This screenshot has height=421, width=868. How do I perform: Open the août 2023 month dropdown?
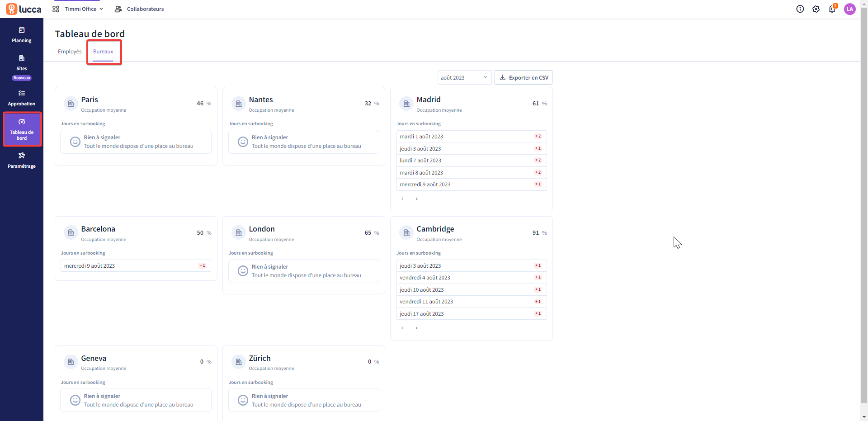pos(464,77)
